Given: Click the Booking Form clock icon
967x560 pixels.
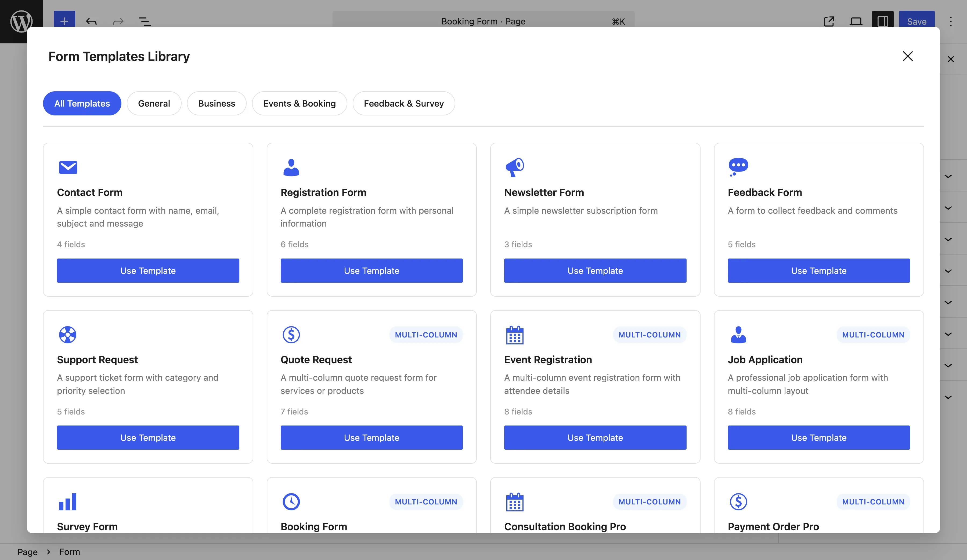Looking at the screenshot, I should click(x=292, y=502).
